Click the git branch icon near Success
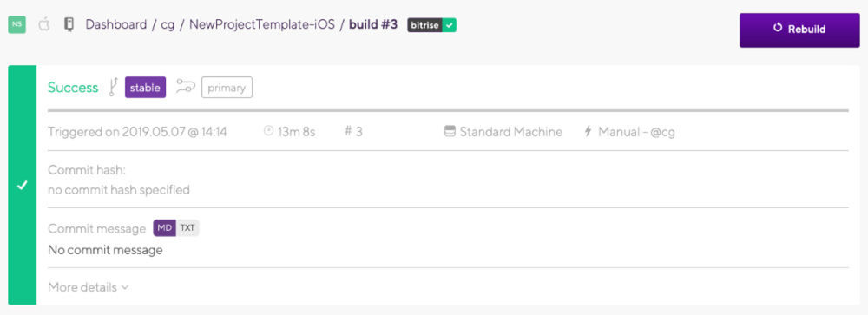Screen dimensions: 868x315 pyautogui.click(x=114, y=87)
